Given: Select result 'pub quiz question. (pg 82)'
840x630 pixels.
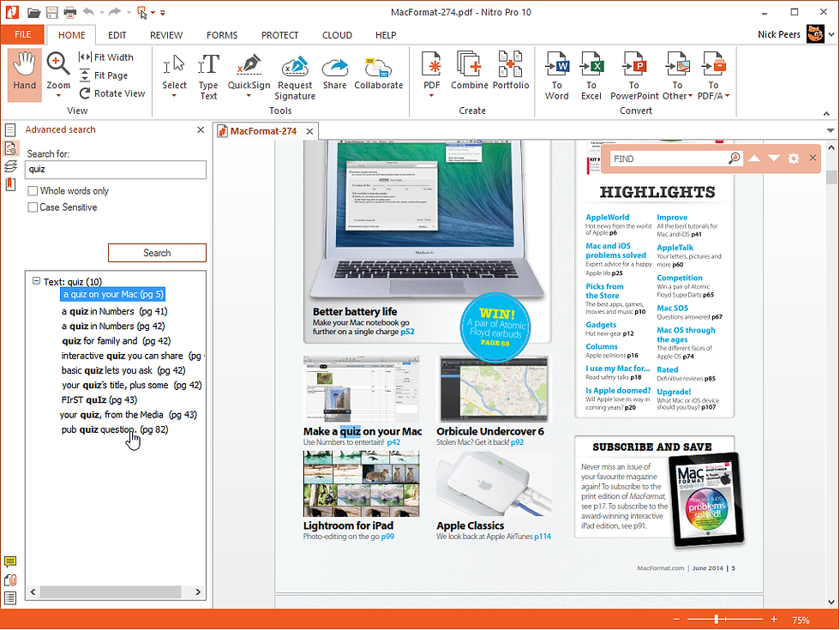Looking at the screenshot, I should (x=115, y=429).
